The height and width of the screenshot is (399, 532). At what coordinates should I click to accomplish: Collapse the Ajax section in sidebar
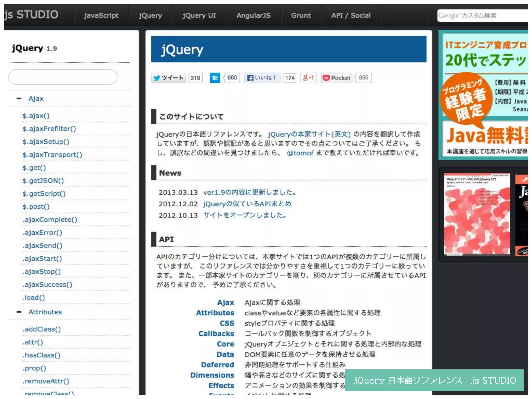19,98
